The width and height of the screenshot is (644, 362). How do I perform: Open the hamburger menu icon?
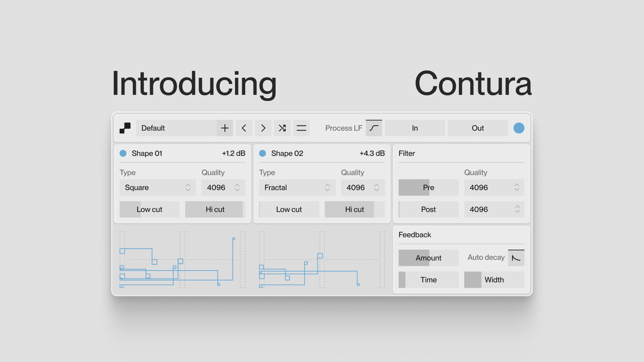[301, 128]
